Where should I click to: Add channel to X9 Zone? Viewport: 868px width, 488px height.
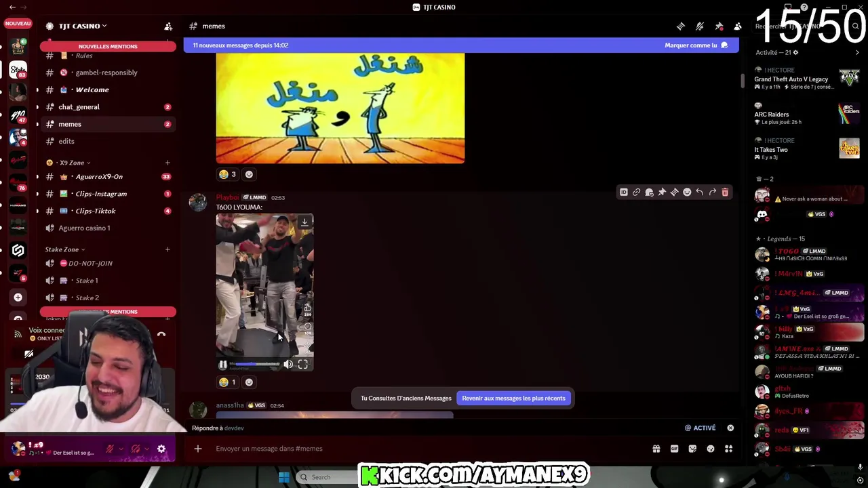pyautogui.click(x=167, y=163)
